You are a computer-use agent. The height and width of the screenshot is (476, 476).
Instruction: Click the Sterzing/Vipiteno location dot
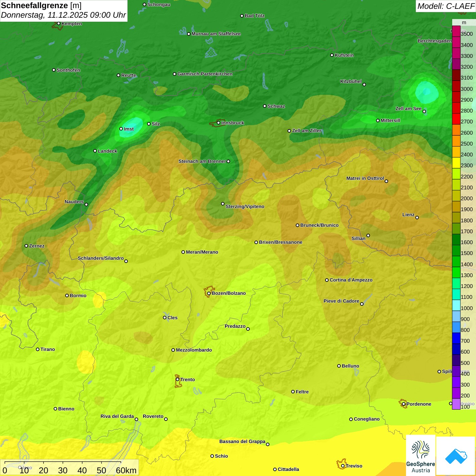(x=223, y=204)
